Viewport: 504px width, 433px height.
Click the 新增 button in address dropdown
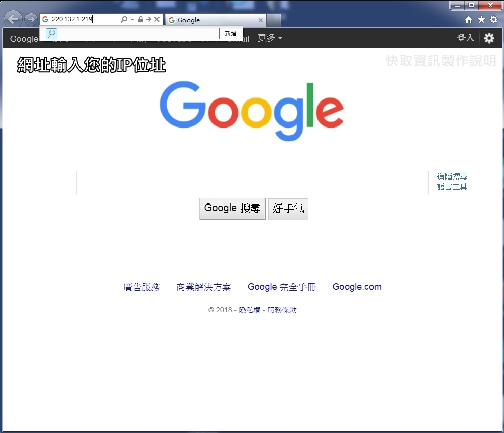(x=230, y=34)
